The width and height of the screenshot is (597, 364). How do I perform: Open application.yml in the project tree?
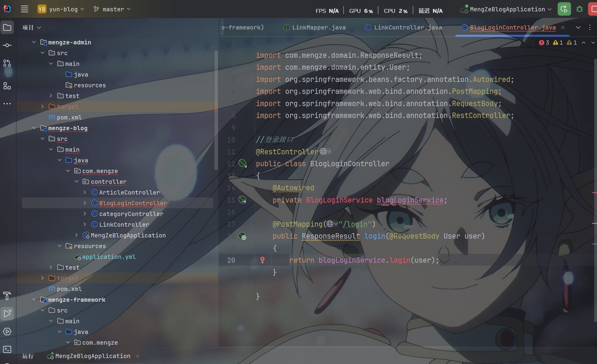pyautogui.click(x=109, y=257)
